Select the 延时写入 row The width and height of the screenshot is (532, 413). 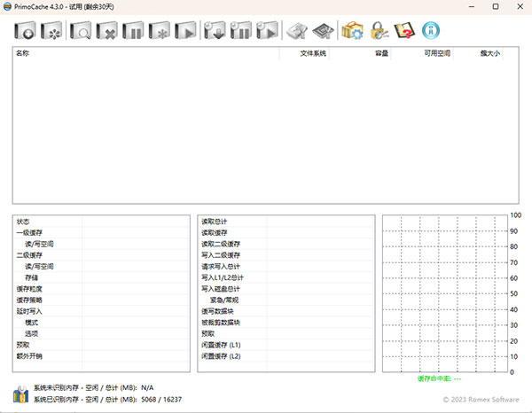(101, 311)
